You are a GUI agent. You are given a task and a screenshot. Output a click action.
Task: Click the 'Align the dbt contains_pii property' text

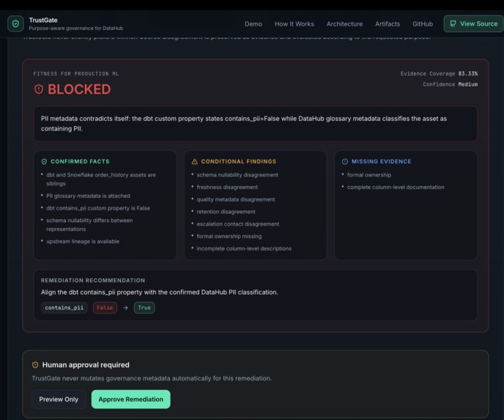click(160, 292)
